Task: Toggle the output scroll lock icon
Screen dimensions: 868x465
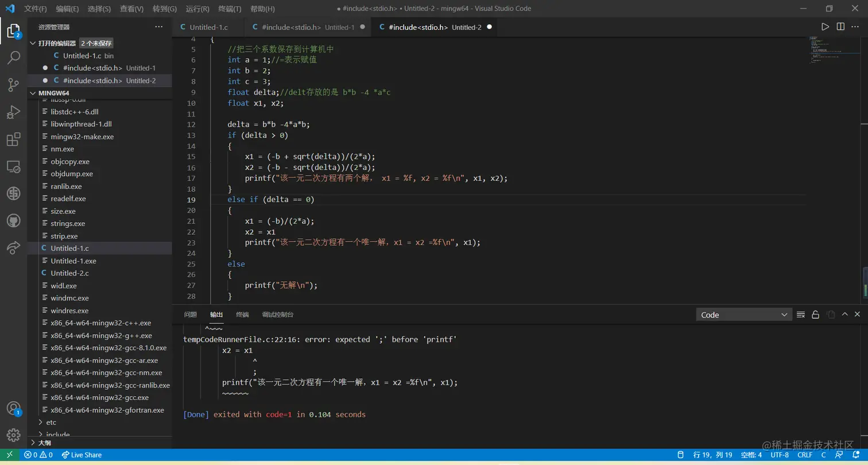Action: click(815, 315)
